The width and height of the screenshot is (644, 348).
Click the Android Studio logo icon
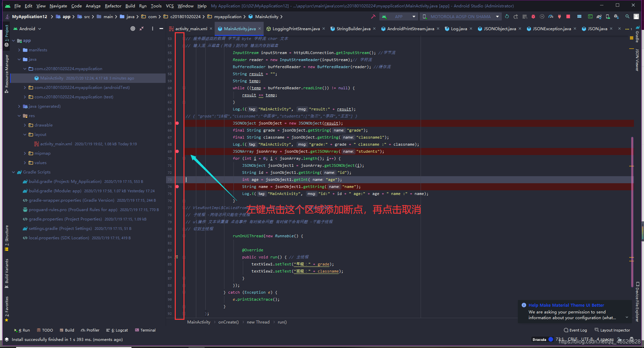coord(7,6)
